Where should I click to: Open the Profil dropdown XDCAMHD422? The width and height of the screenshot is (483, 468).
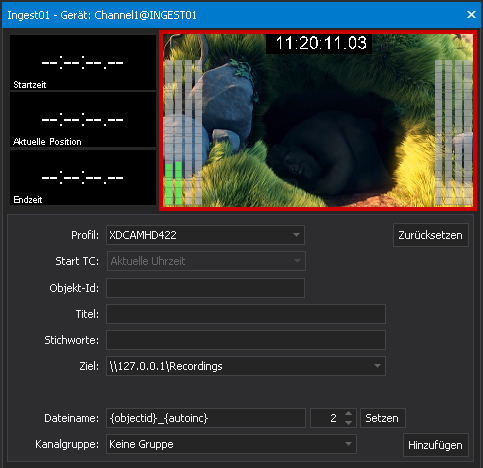[205, 235]
